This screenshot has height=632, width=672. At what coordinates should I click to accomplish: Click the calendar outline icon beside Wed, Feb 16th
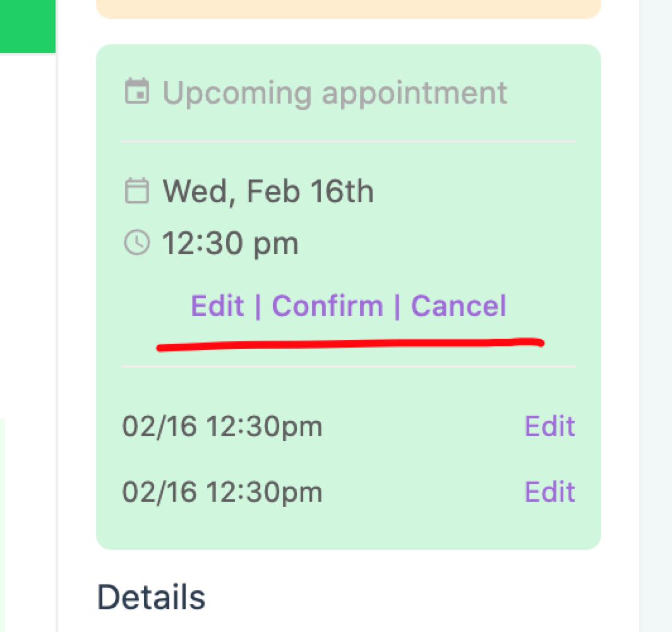click(136, 190)
